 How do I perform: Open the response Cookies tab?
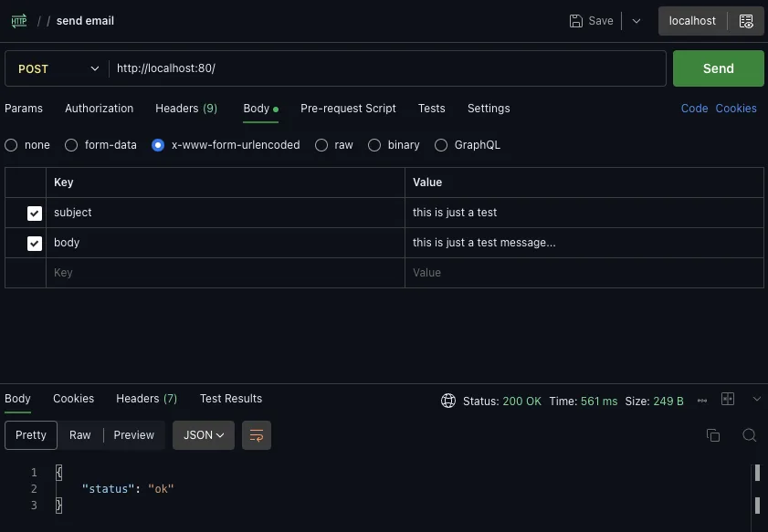[x=73, y=399]
